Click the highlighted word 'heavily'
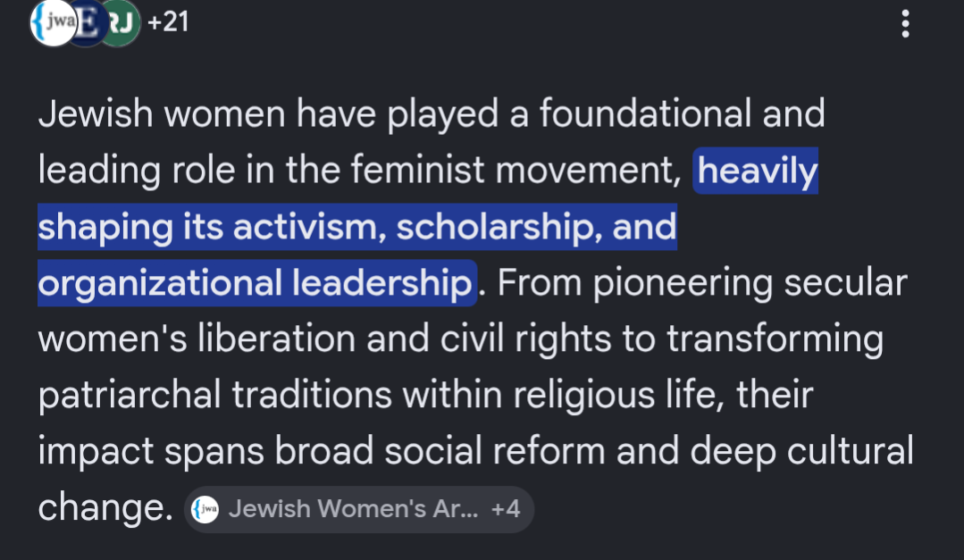Image resolution: width=964 pixels, height=560 pixels. 757,171
